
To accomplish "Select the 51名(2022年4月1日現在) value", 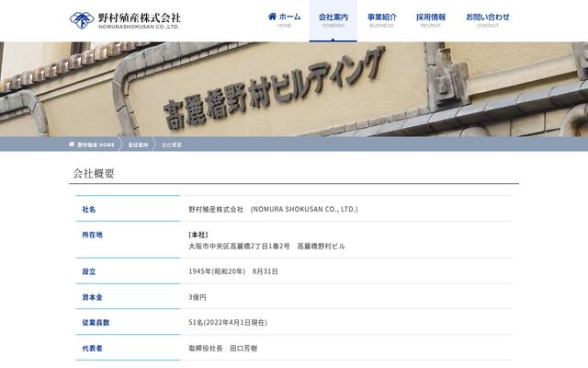I will pos(228,323).
